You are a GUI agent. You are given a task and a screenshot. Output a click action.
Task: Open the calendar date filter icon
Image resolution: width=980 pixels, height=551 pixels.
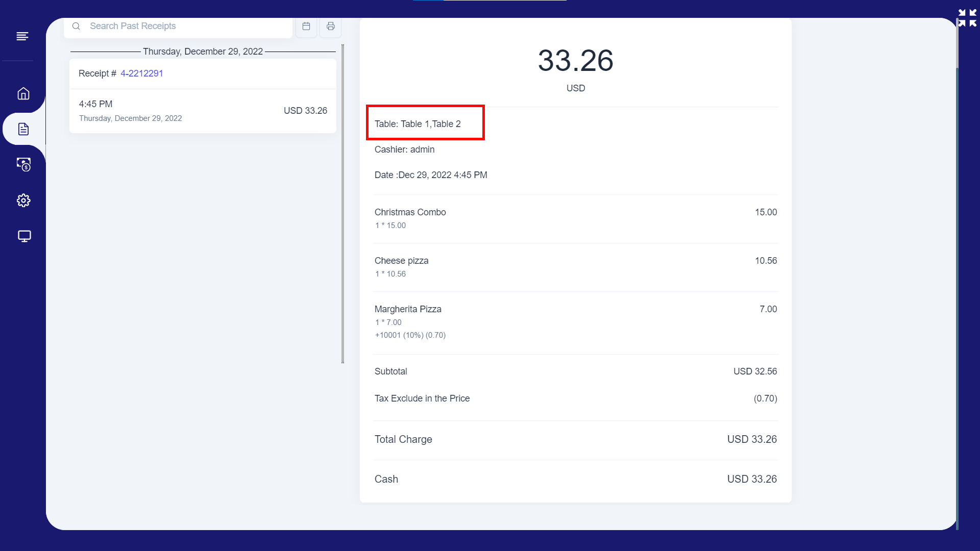[x=306, y=26]
